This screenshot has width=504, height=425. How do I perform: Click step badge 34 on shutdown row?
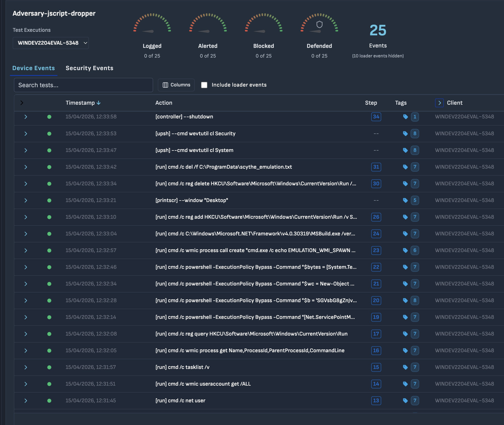point(376,117)
